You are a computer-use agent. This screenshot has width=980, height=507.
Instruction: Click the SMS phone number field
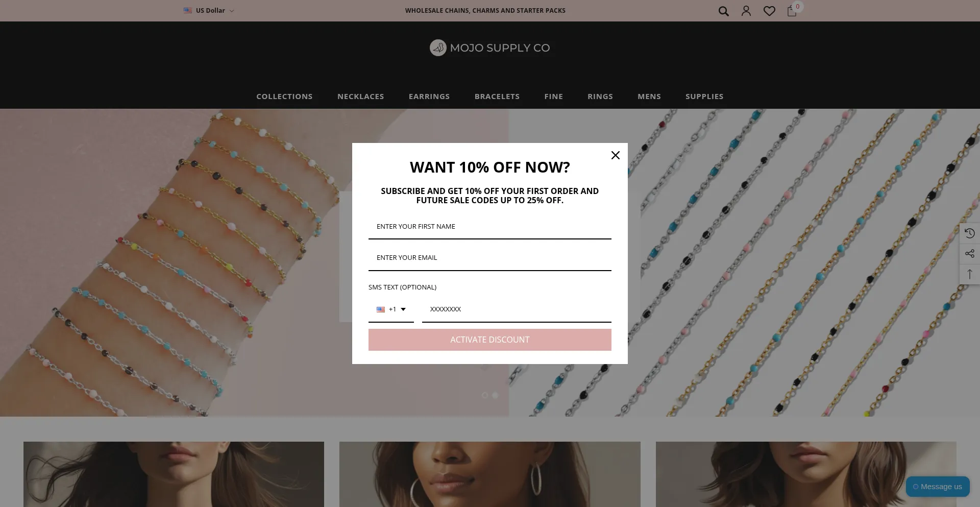click(517, 309)
